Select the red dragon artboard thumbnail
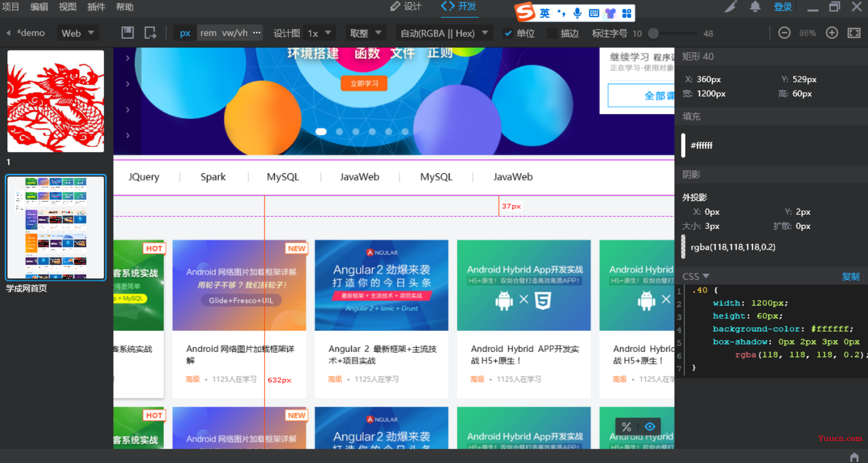Screen dimensions: 868x463 56,101
